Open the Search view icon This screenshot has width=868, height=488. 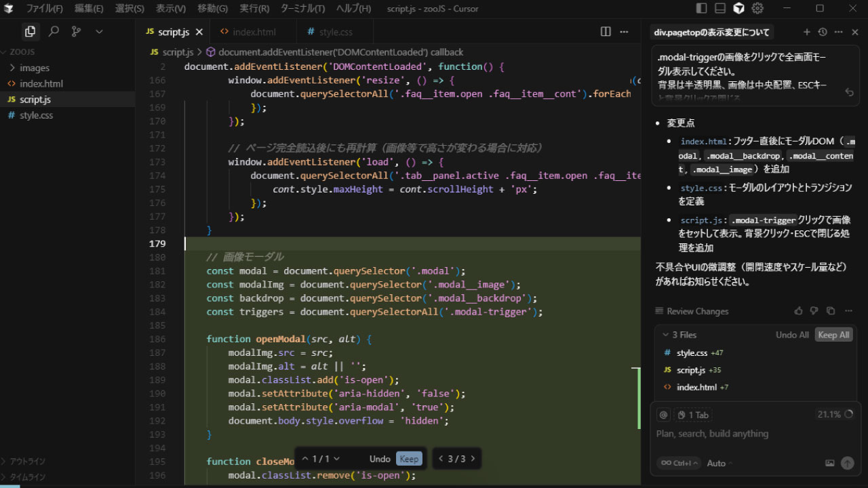click(54, 31)
